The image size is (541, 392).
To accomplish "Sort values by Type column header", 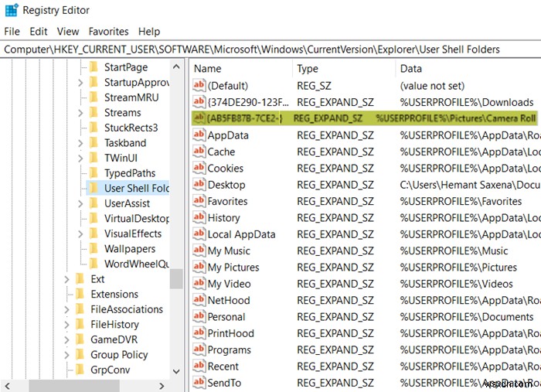I will [x=345, y=68].
